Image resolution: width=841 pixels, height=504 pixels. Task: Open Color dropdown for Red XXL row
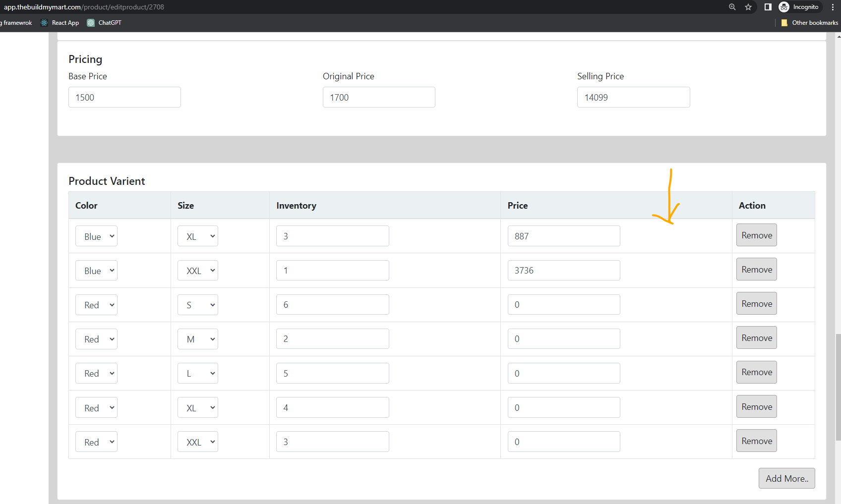[96, 442]
